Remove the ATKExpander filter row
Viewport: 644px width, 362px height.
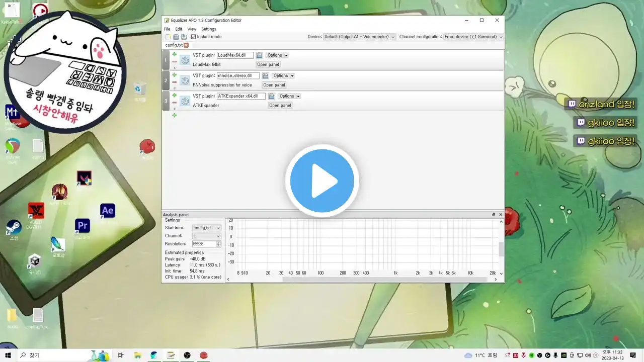tap(175, 102)
